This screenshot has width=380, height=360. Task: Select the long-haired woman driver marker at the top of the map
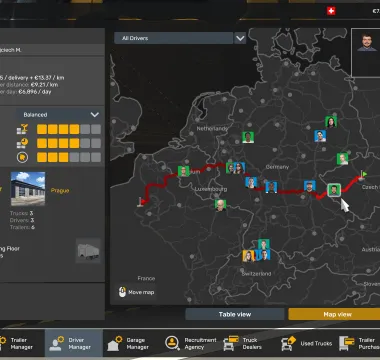click(331, 122)
